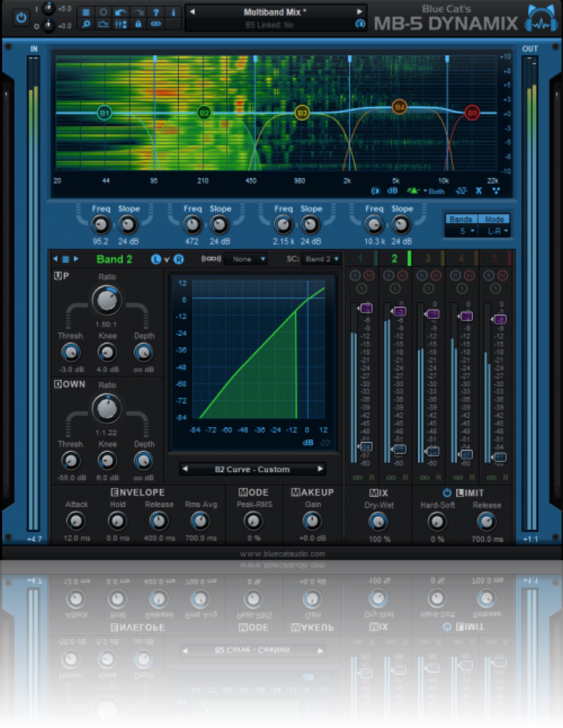
Task: Toggle the Limit power button
Action: click(447, 493)
